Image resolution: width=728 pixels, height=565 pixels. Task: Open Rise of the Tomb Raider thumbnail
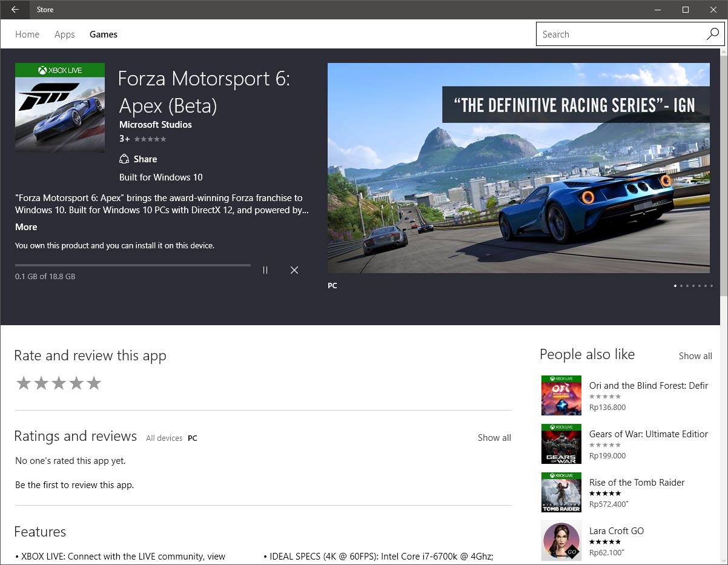tap(561, 492)
